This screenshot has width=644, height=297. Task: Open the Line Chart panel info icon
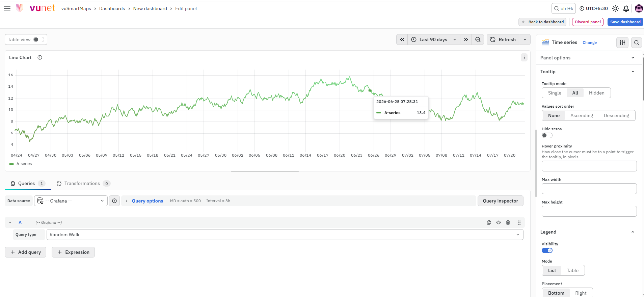tap(40, 57)
